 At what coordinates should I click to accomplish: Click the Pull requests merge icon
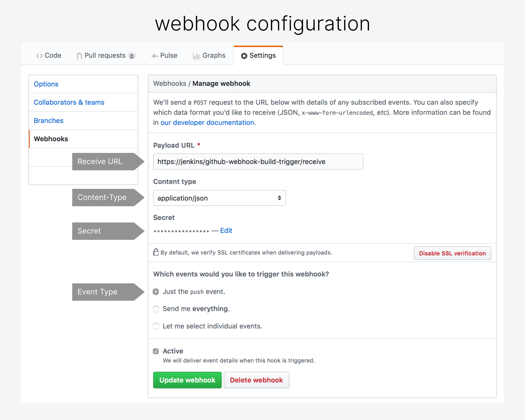coord(79,56)
